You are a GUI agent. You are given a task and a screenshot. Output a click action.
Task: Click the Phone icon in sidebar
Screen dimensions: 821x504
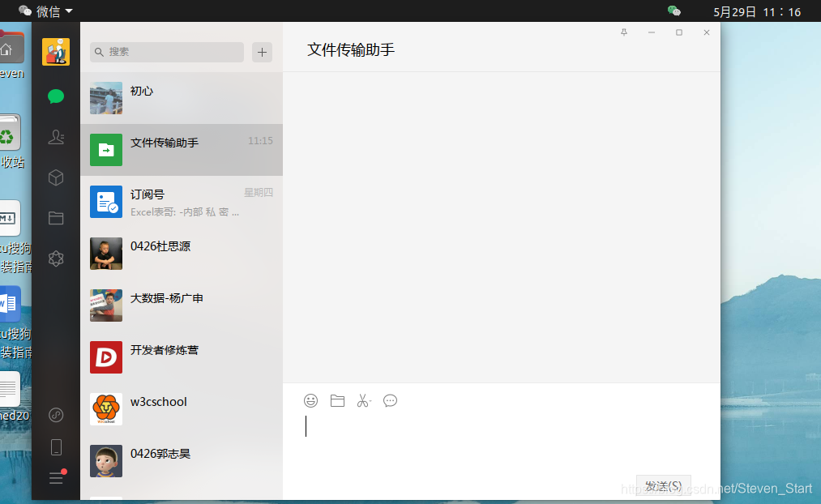pos(56,446)
